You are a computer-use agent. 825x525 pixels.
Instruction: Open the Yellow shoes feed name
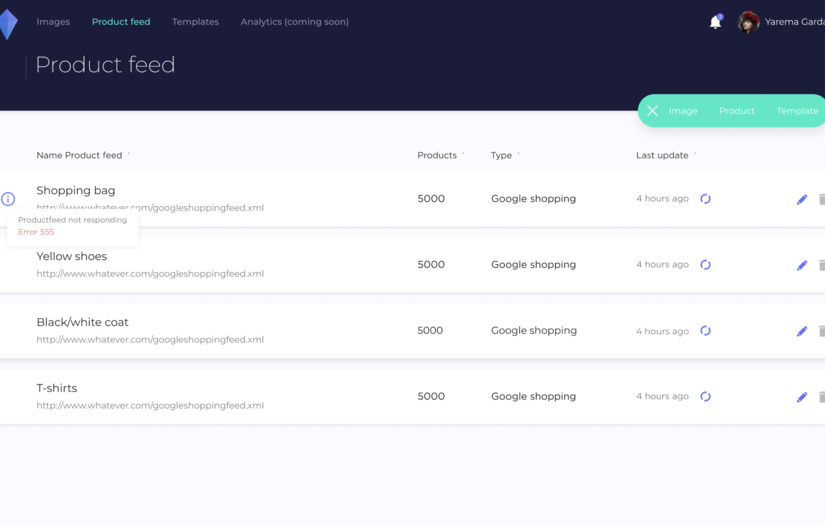tap(72, 256)
